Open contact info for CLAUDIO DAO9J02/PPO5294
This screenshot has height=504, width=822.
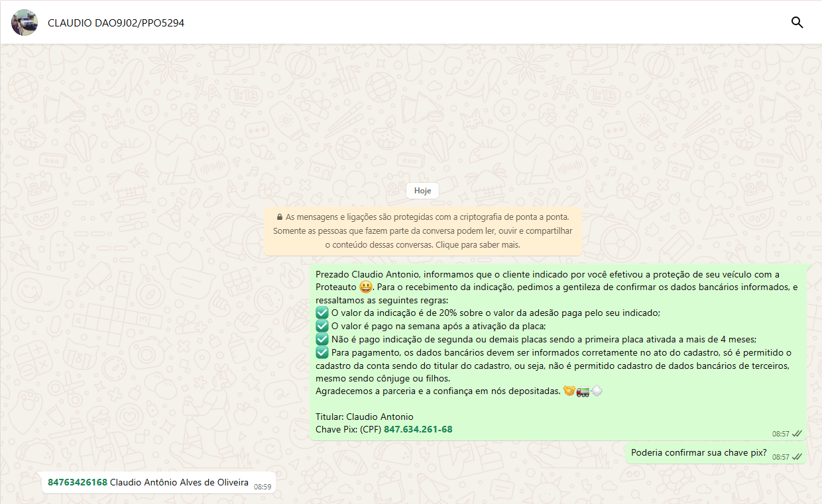click(x=116, y=23)
